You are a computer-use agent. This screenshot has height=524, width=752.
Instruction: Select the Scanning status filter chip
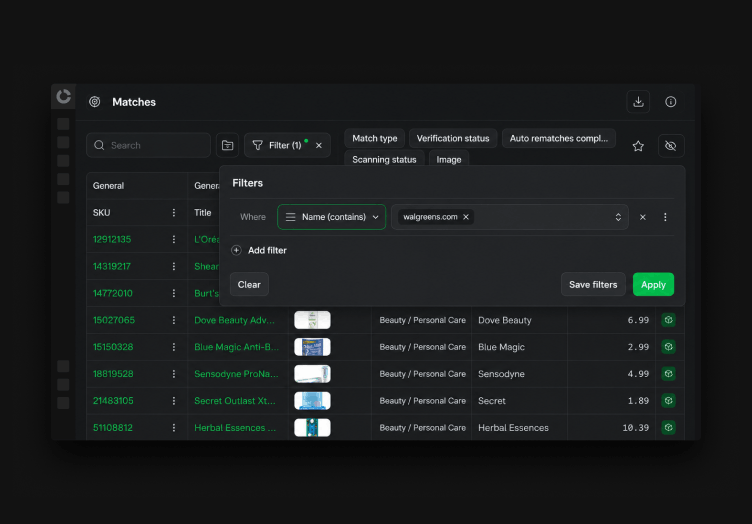pyautogui.click(x=384, y=159)
